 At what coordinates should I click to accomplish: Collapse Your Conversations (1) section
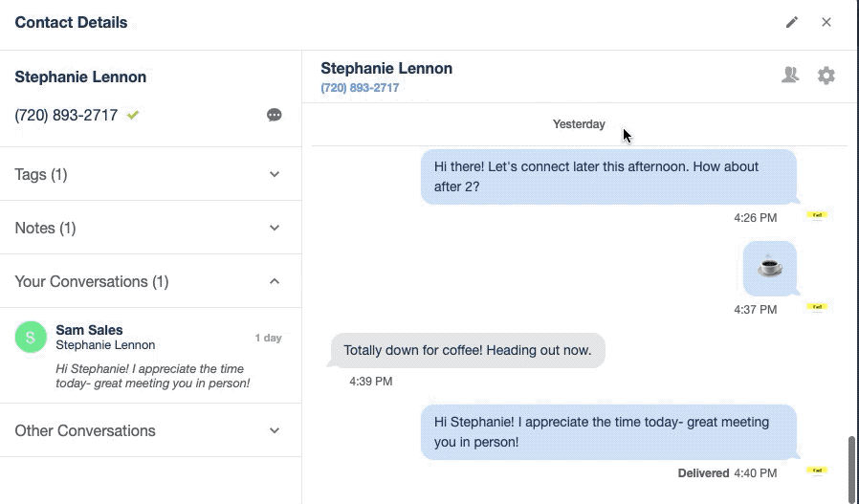(275, 281)
